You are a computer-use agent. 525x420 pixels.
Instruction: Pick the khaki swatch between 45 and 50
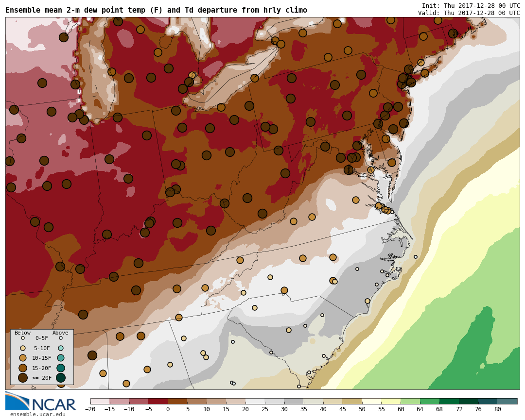pos(352,401)
